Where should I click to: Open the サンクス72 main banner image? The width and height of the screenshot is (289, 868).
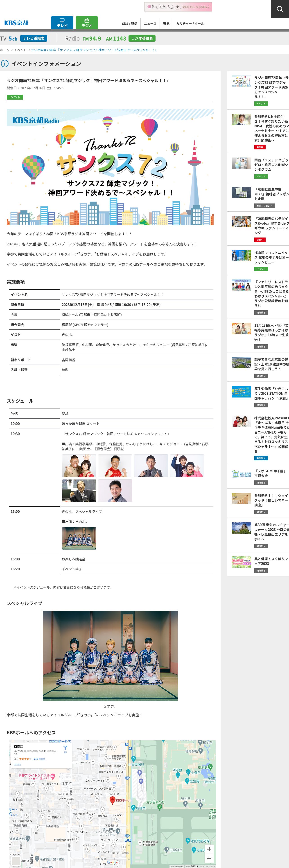110,167
